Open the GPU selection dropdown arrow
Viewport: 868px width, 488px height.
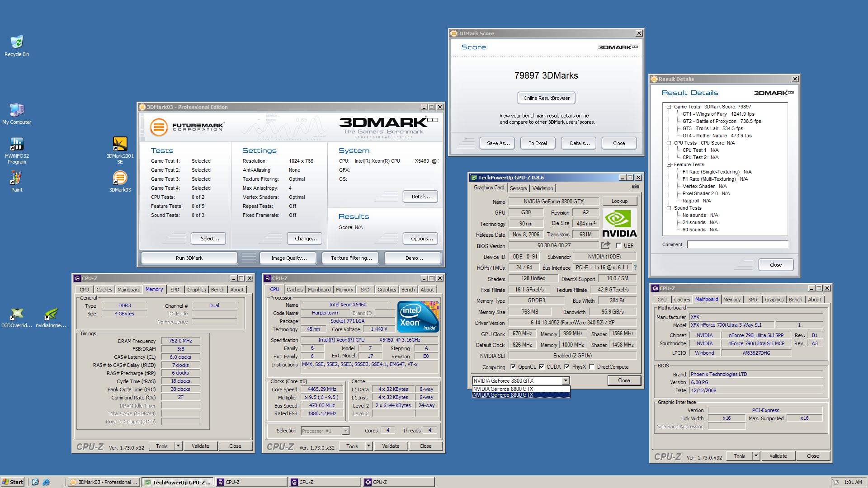pos(566,381)
